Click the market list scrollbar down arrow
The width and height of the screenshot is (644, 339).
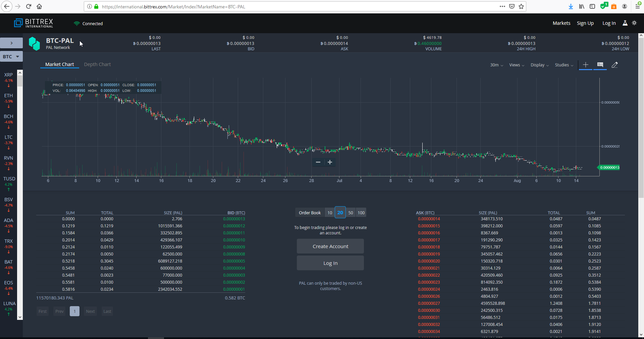(x=20, y=317)
